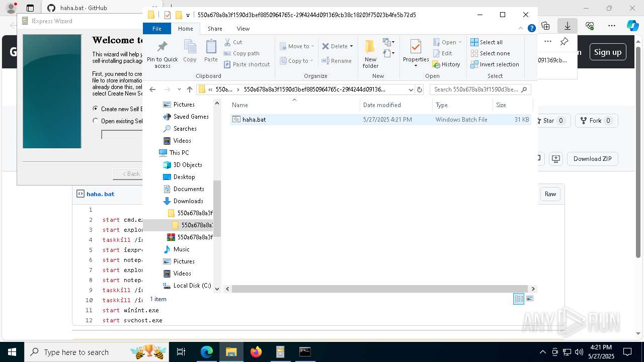
Task: Open the New item dropdown
Action: coord(388,42)
